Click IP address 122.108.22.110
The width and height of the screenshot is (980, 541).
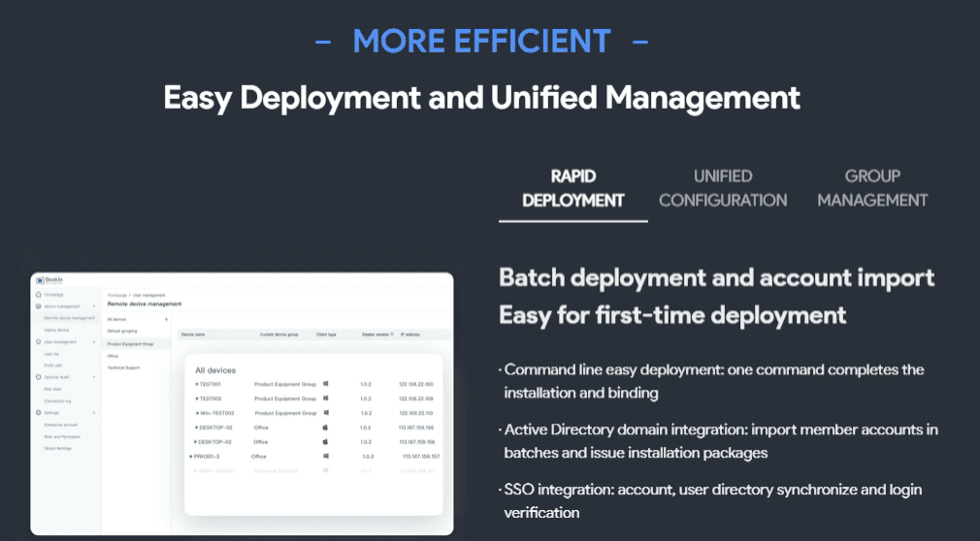click(416, 413)
